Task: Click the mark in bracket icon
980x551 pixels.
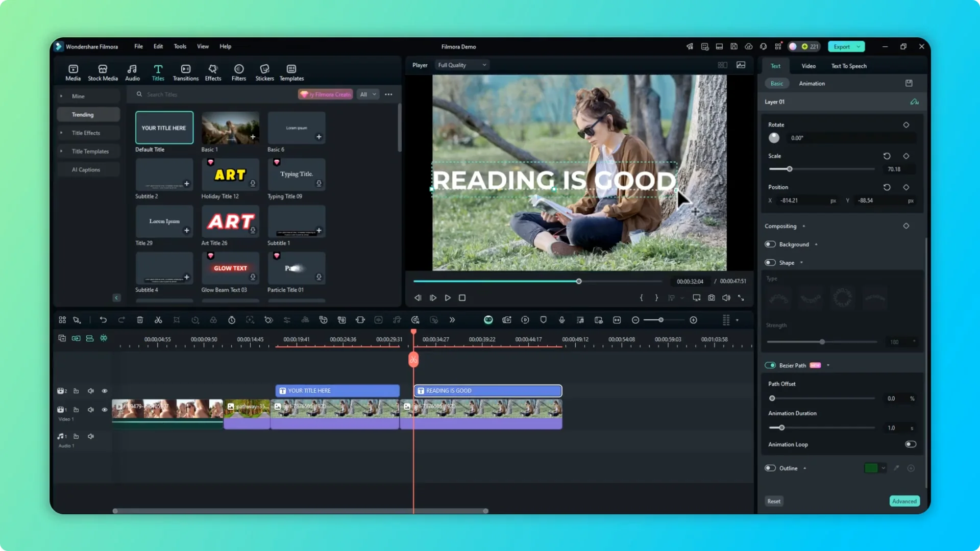Action: pos(642,297)
